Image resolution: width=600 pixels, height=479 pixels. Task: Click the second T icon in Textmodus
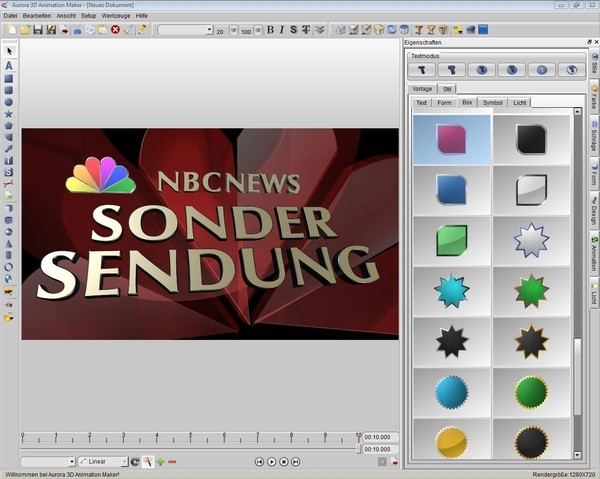click(x=452, y=70)
